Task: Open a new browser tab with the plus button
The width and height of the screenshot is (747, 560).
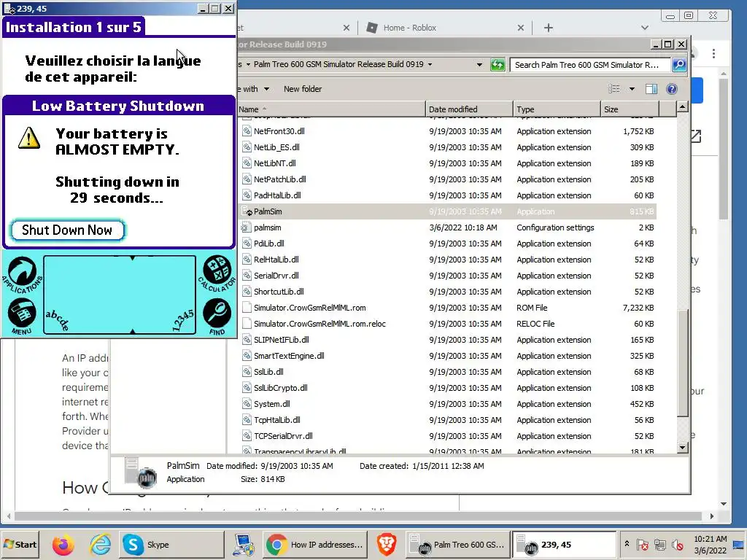Action: pyautogui.click(x=549, y=28)
